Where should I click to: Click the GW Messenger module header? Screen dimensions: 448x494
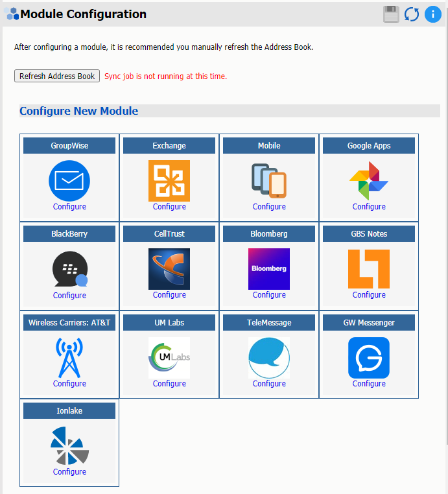369,323
